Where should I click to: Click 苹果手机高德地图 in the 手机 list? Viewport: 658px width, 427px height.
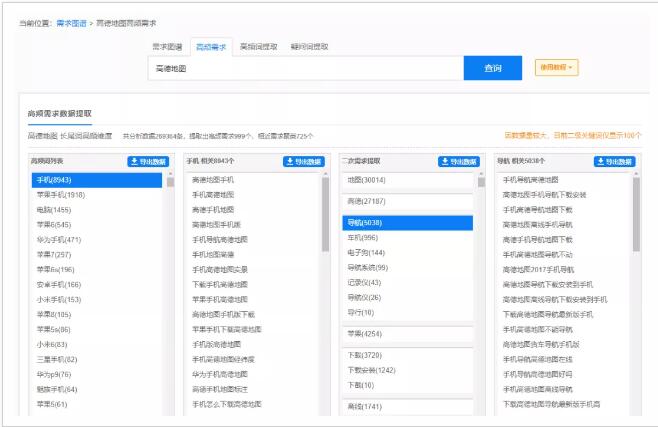click(220, 300)
